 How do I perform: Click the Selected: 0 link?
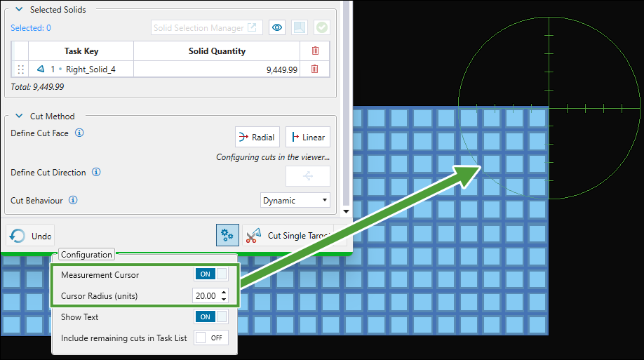click(31, 28)
